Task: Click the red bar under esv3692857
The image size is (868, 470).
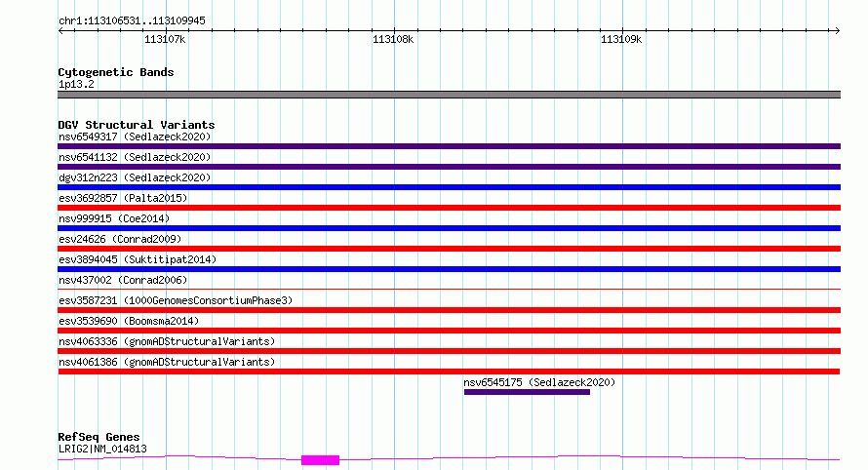Action: click(x=449, y=208)
